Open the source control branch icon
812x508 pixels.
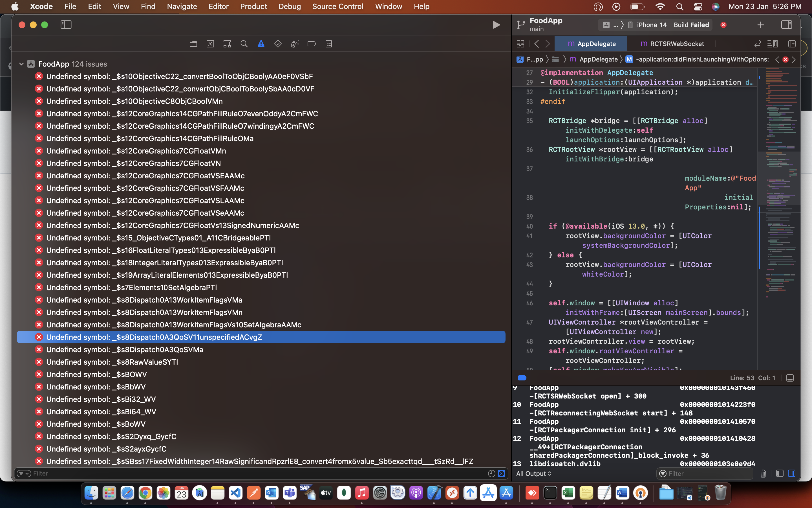521,25
